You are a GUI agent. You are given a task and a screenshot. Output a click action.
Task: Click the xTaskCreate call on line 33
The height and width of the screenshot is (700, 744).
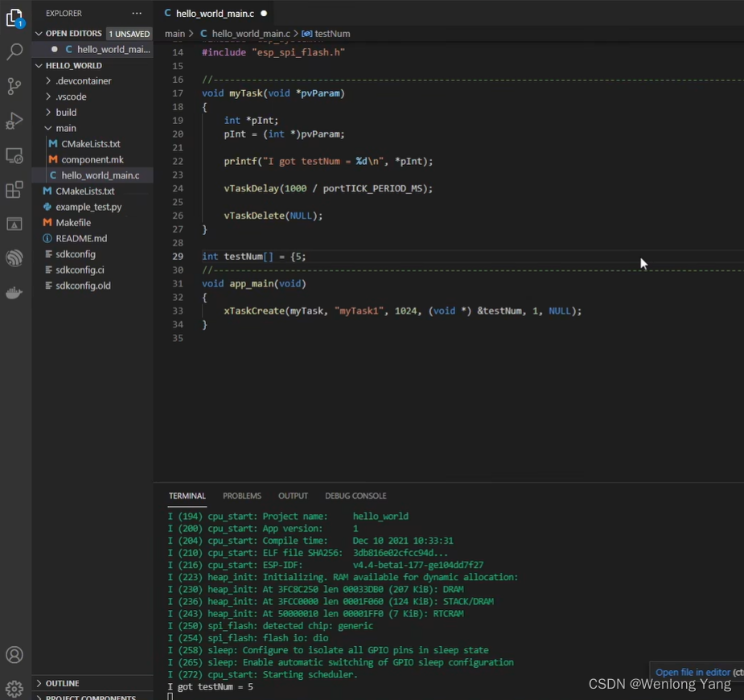coord(402,311)
